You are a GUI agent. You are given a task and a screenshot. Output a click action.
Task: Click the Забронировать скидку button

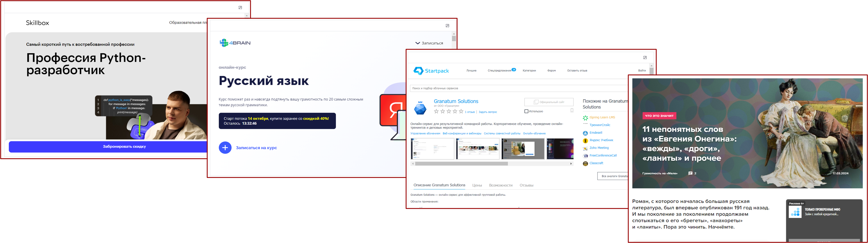click(108, 147)
